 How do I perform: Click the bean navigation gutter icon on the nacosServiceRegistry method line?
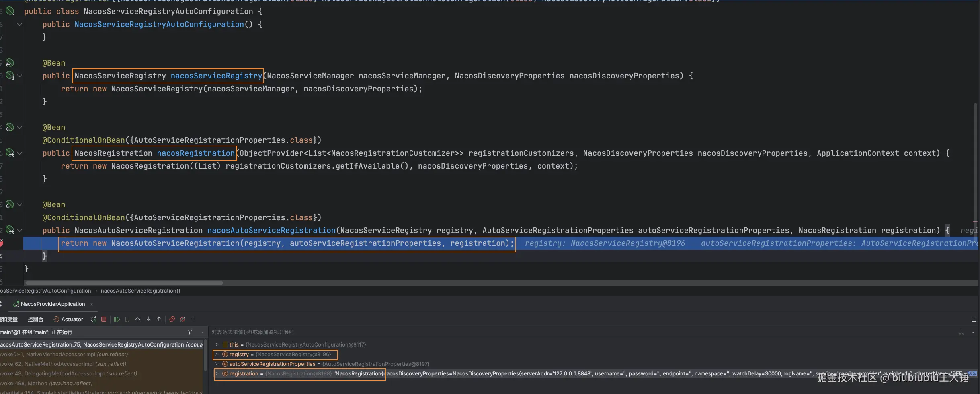[10, 76]
